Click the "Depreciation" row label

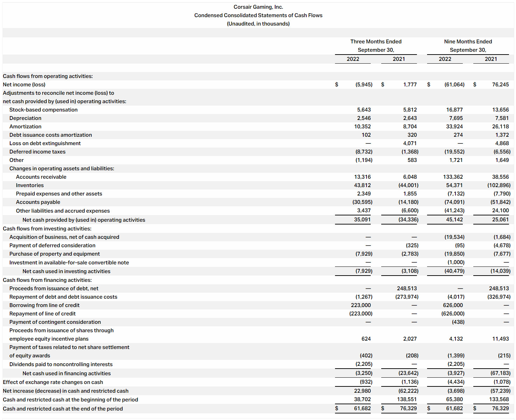pyautogui.click(x=25, y=118)
